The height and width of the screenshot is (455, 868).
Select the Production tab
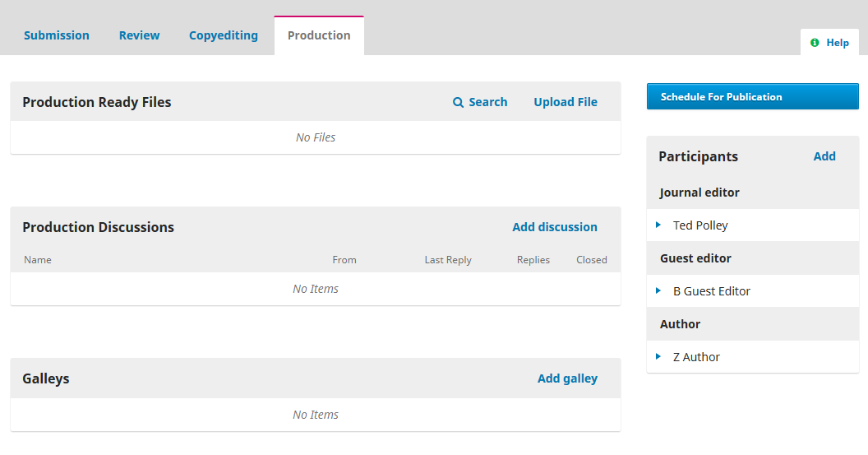point(319,35)
